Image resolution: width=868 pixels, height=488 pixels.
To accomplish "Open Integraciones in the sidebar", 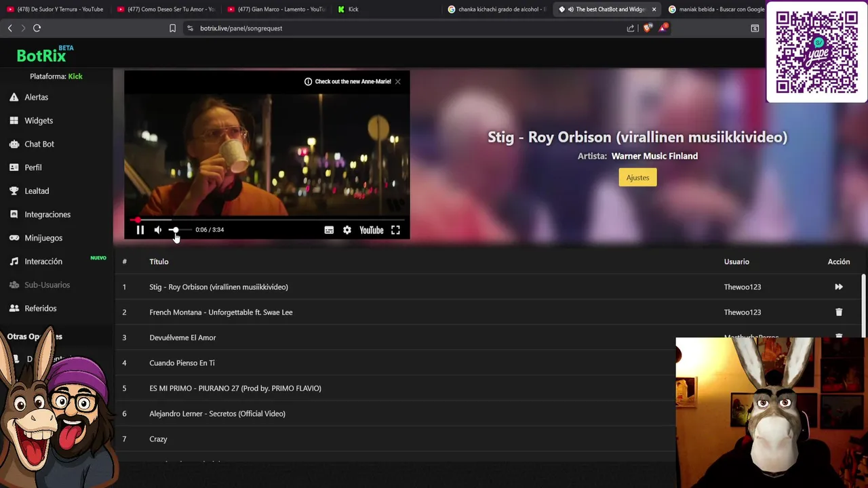I will (x=47, y=214).
